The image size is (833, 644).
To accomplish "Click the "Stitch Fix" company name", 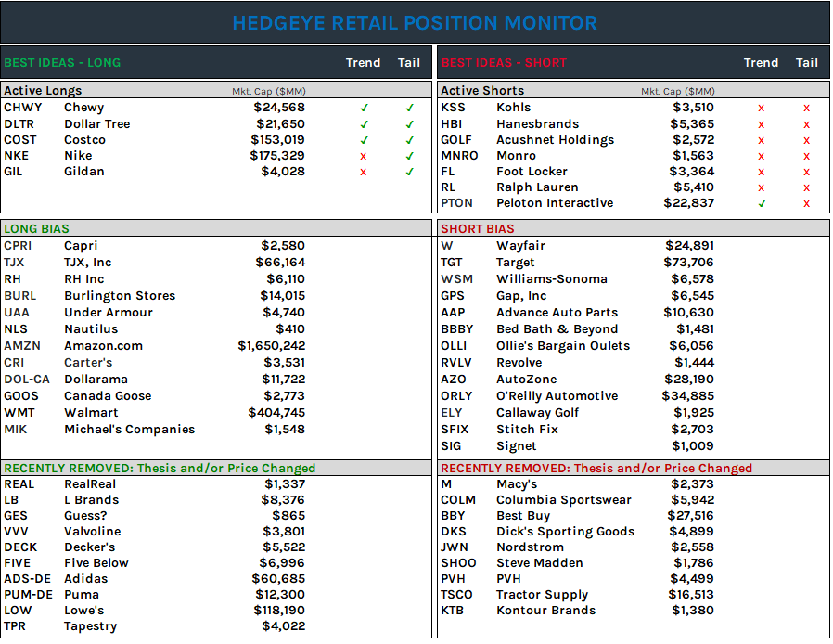I will click(x=528, y=430).
